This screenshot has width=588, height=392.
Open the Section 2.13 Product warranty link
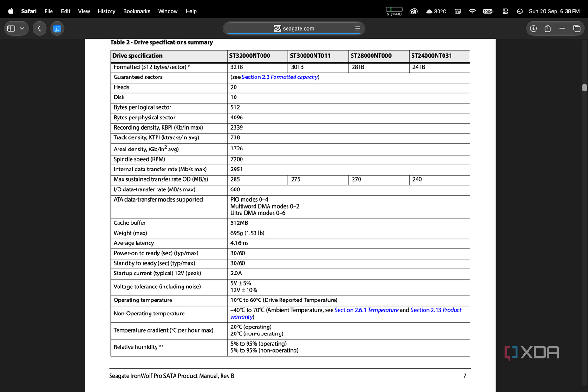pyautogui.click(x=346, y=314)
